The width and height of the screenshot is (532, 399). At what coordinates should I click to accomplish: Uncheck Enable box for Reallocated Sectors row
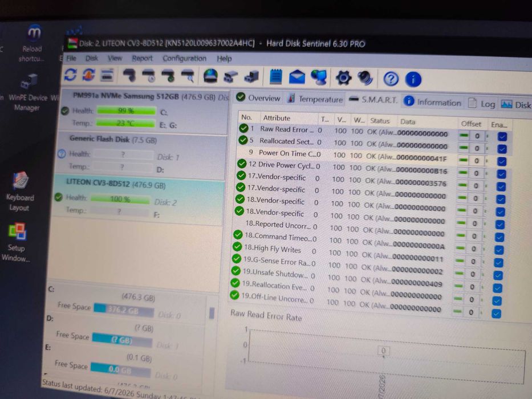[502, 149]
